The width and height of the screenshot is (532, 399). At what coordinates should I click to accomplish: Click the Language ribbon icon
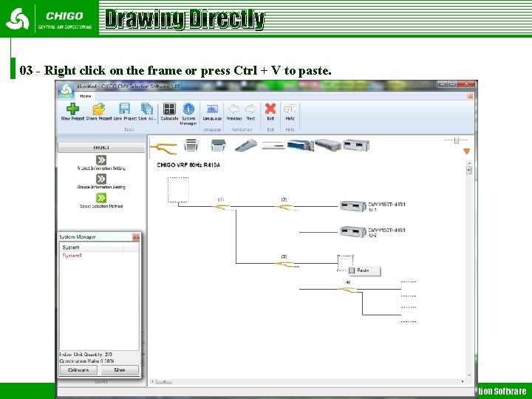tap(212, 109)
